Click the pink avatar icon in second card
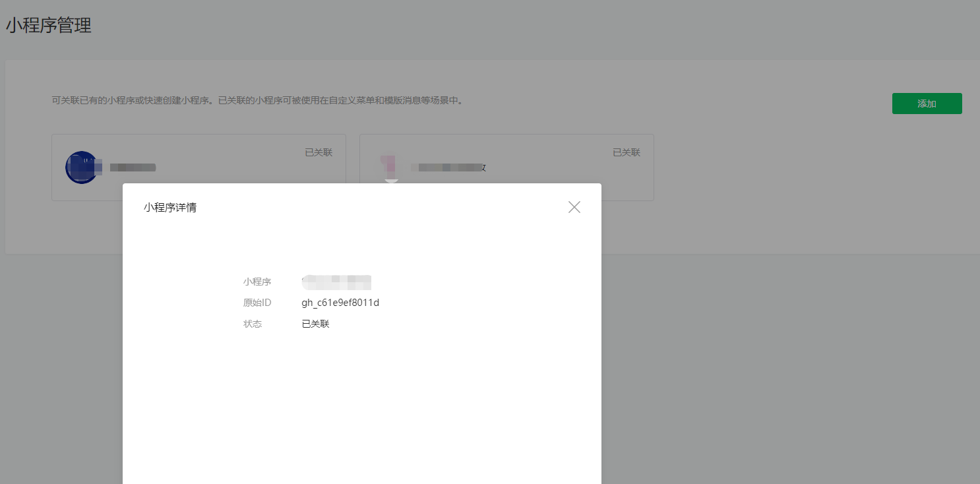The image size is (980, 484). tap(391, 167)
